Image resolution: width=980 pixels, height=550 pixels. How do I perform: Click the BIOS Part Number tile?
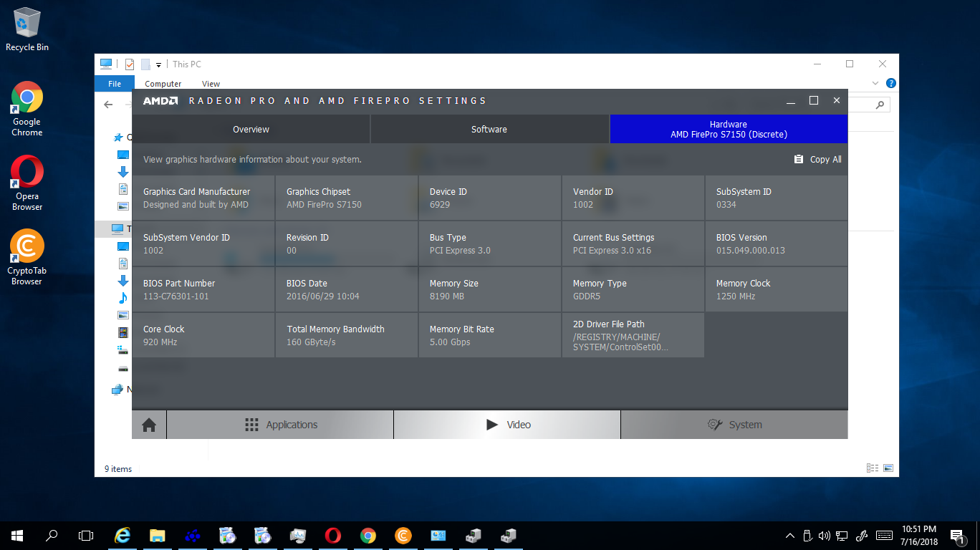pos(203,289)
